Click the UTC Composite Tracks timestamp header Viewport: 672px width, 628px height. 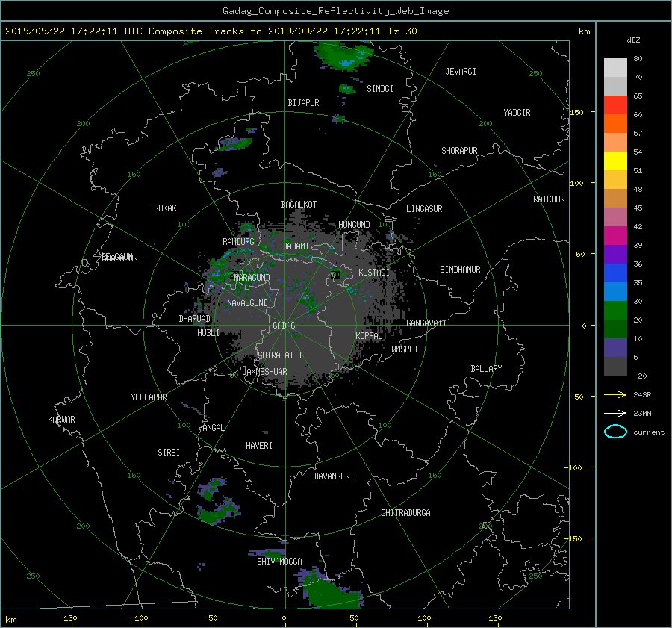pyautogui.click(x=211, y=31)
